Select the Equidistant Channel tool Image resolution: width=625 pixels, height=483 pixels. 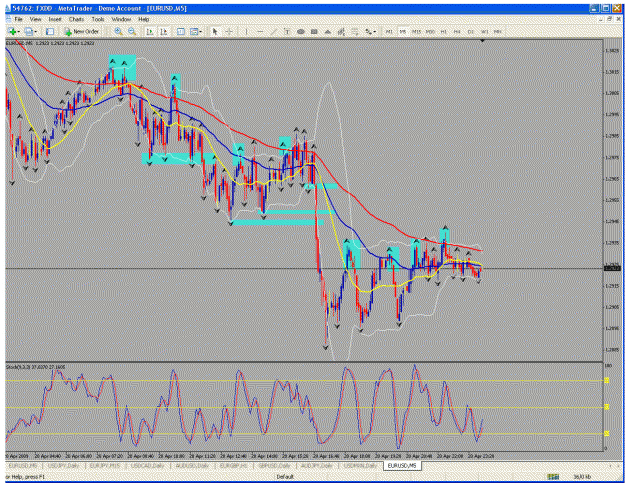[341, 31]
